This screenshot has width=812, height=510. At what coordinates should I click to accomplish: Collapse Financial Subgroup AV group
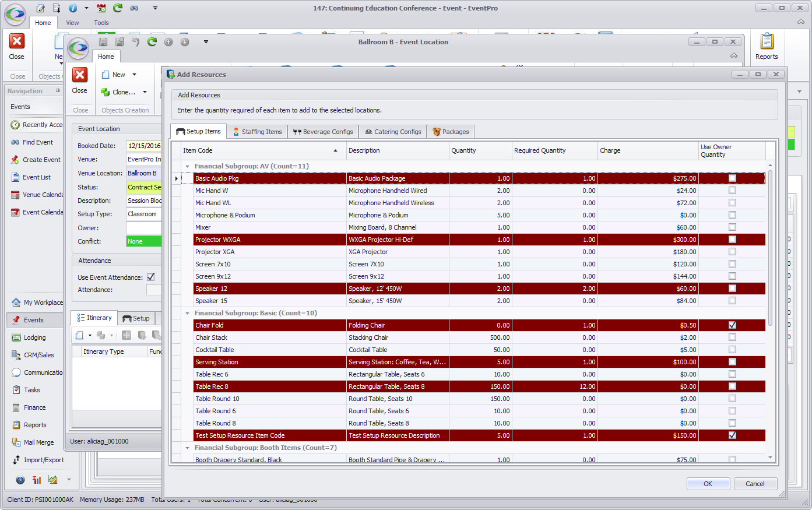point(187,167)
